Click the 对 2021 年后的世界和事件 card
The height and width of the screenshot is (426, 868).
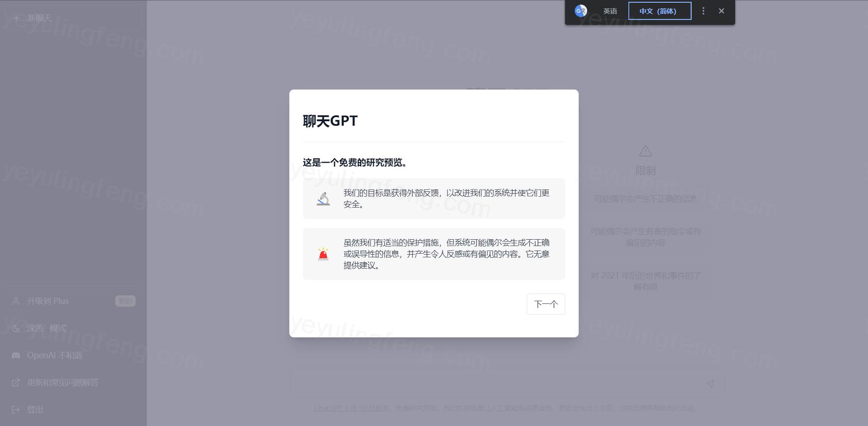pyautogui.click(x=646, y=281)
